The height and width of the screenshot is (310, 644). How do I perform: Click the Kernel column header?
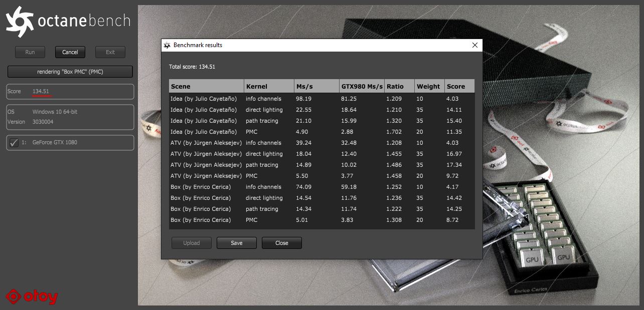tap(269, 86)
